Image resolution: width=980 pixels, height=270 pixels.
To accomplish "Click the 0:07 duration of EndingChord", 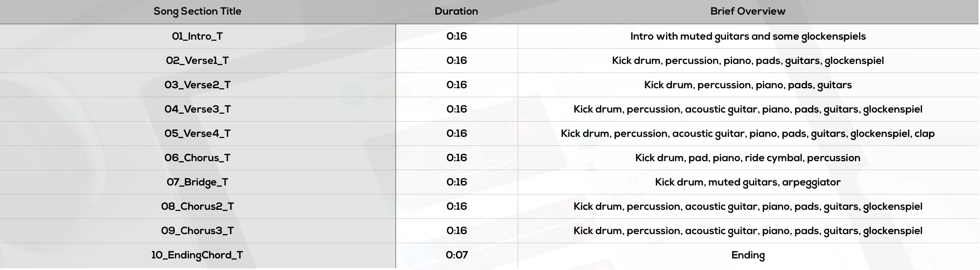I will tap(456, 255).
